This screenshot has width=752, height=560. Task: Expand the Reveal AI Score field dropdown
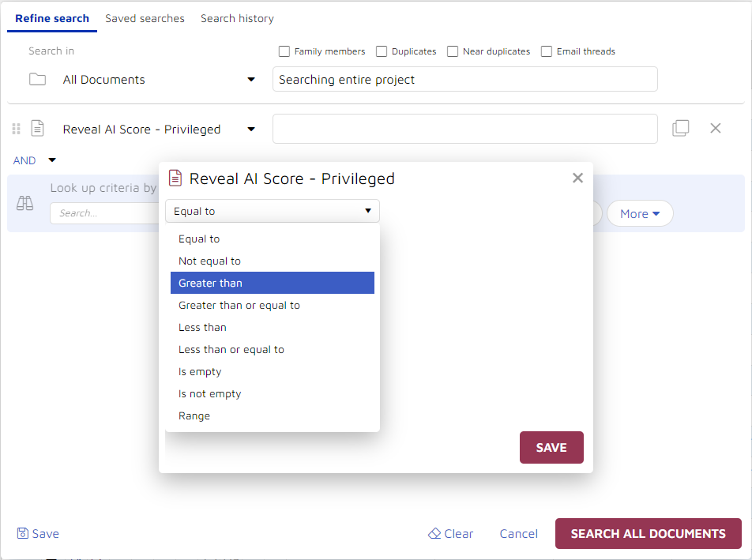pyautogui.click(x=251, y=129)
